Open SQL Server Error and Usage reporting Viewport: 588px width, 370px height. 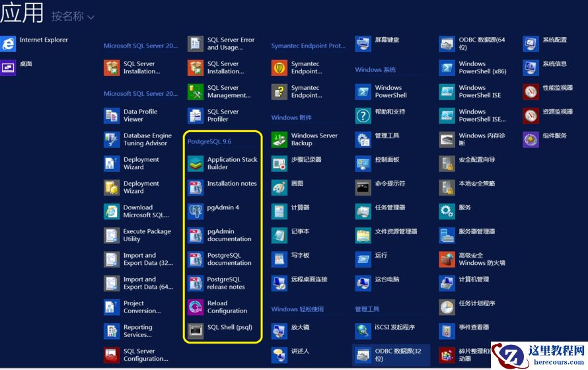[x=221, y=44]
